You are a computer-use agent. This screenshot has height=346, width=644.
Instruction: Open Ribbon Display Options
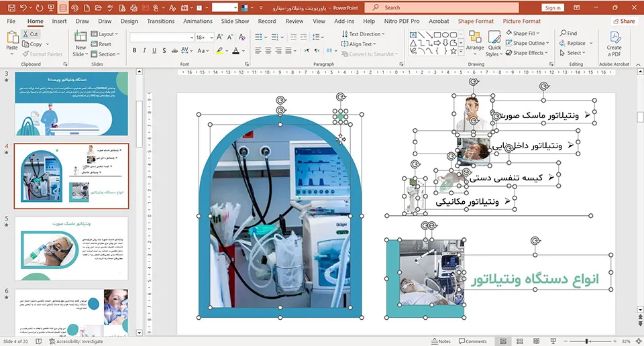[x=577, y=7]
